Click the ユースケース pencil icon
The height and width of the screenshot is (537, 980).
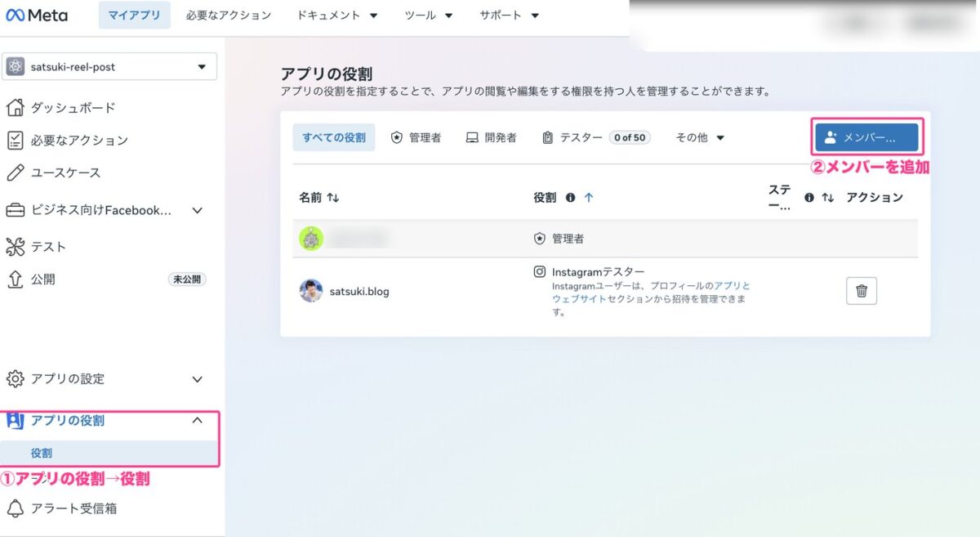[x=15, y=173]
